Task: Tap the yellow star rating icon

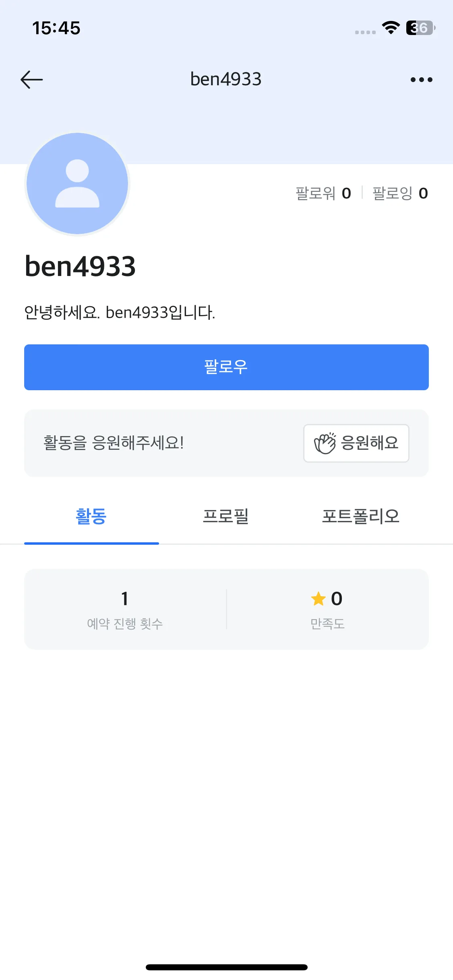Action: 318,599
